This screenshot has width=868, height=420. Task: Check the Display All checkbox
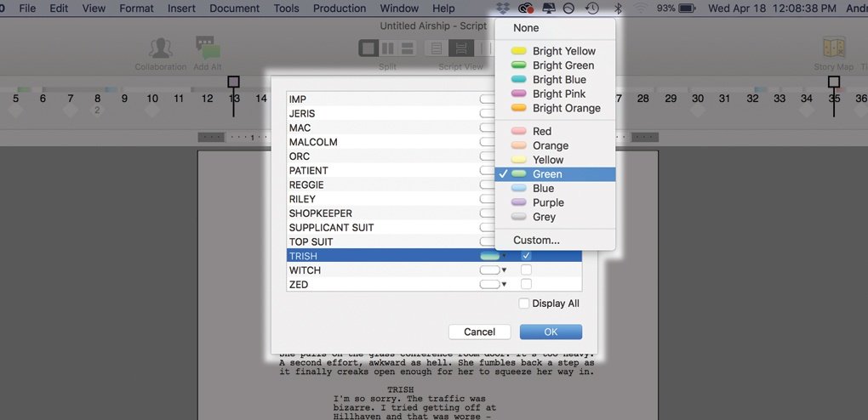click(x=524, y=304)
